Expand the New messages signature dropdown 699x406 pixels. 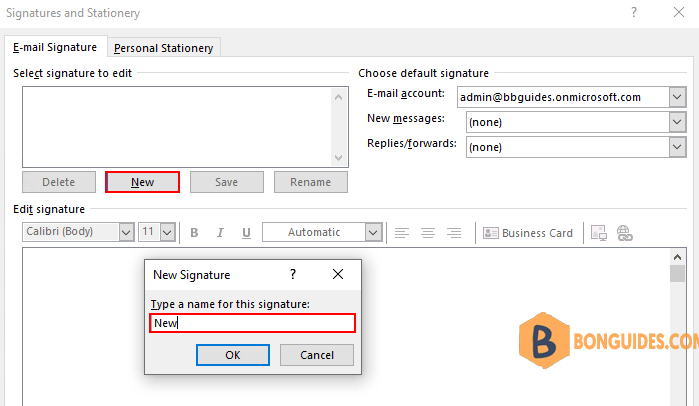pyautogui.click(x=677, y=122)
